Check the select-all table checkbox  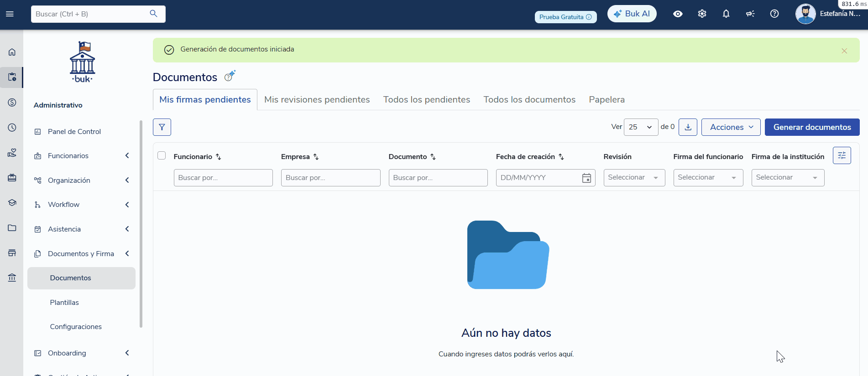pos(162,155)
